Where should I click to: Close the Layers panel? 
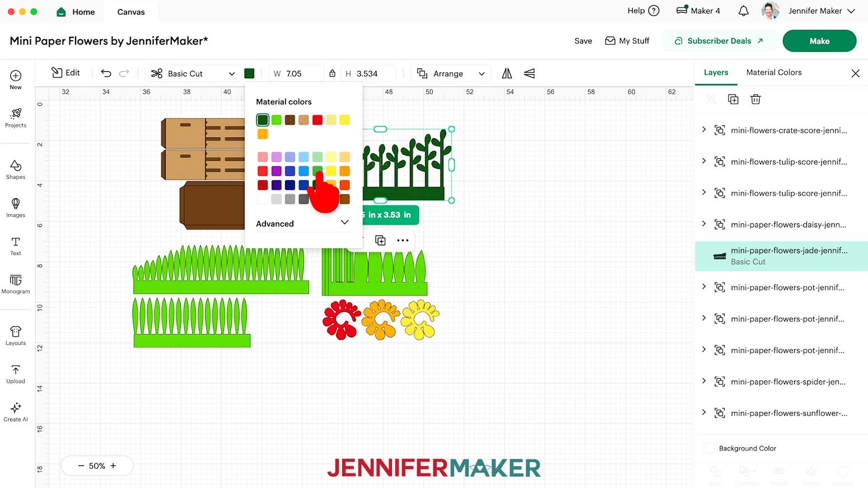click(x=855, y=73)
